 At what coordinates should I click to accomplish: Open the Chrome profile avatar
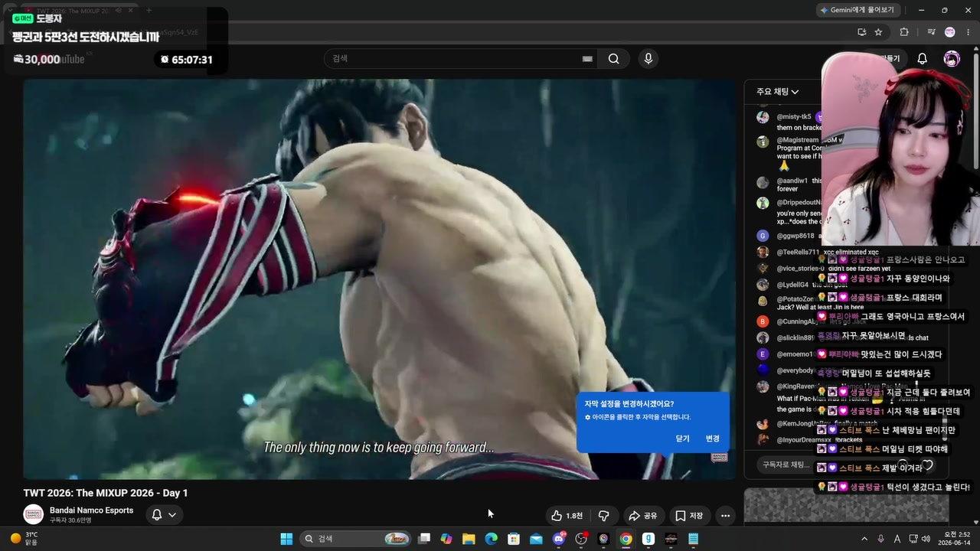coord(950,32)
